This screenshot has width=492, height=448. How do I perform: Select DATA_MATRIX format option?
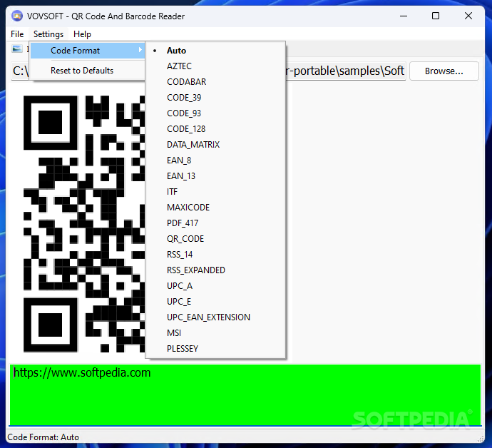tap(215, 145)
